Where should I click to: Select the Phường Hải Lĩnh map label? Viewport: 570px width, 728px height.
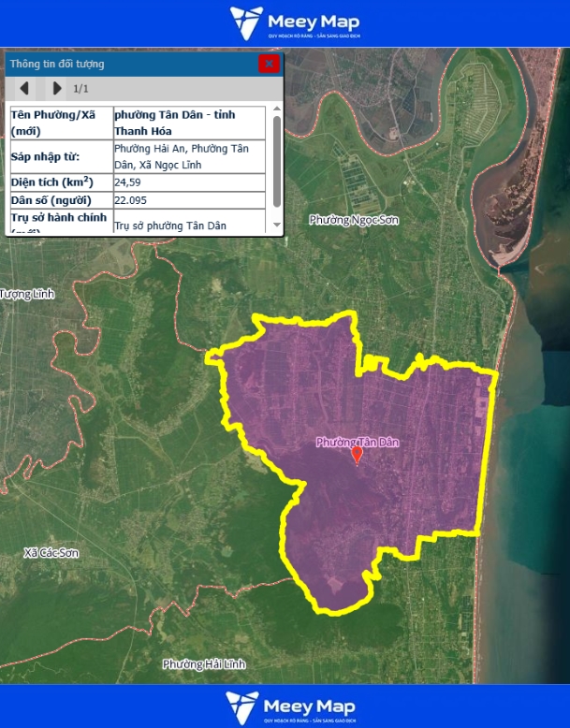click(x=204, y=663)
